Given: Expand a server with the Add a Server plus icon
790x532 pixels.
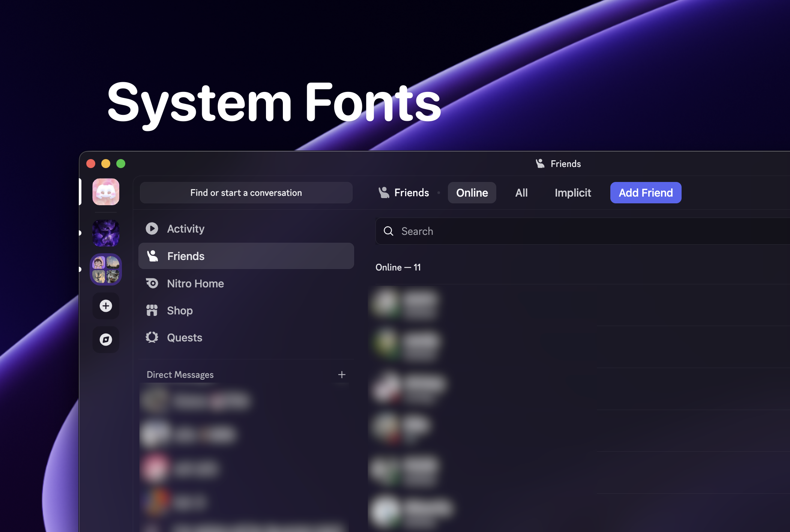Looking at the screenshot, I should (106, 306).
